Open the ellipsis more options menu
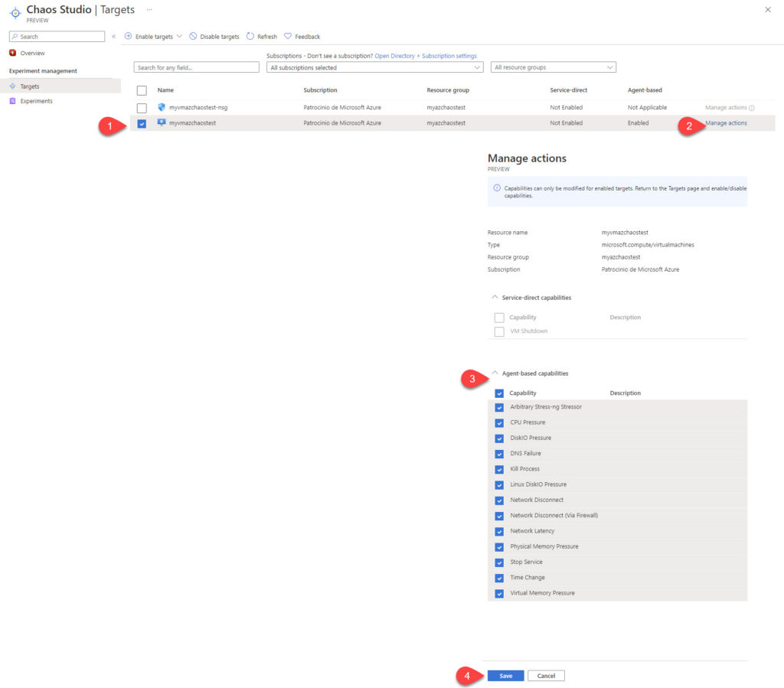The height and width of the screenshot is (688, 784). point(149,9)
